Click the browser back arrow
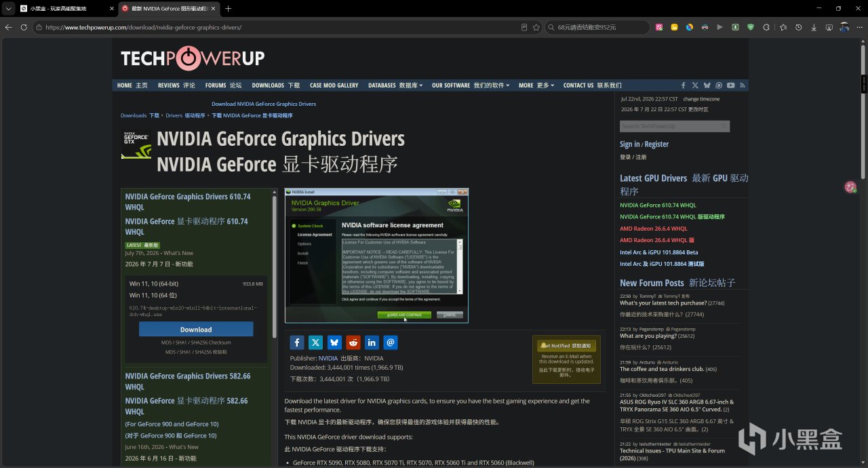This screenshot has height=468, width=868. [8, 27]
